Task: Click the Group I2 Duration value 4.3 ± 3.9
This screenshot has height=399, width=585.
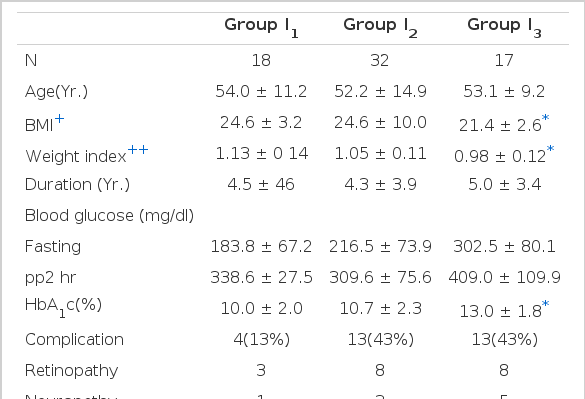Action: 380,184
